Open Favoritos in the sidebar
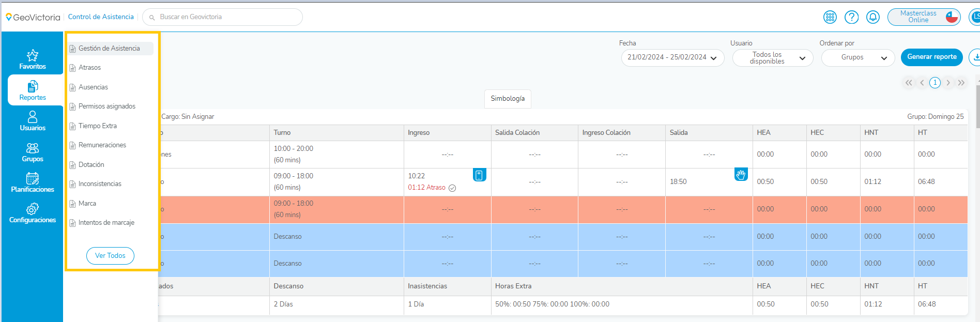The height and width of the screenshot is (322, 980). (x=32, y=59)
